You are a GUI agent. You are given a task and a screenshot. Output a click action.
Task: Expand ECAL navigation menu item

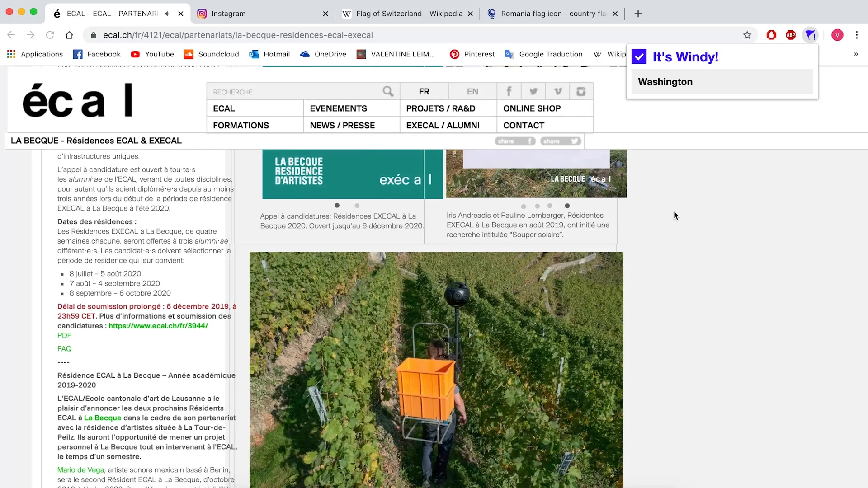(x=224, y=108)
